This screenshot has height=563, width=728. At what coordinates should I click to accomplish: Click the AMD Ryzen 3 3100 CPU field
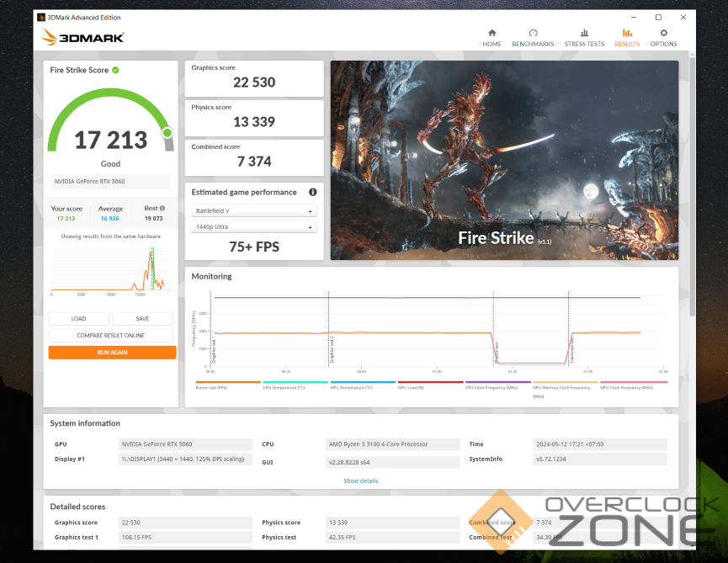393,444
